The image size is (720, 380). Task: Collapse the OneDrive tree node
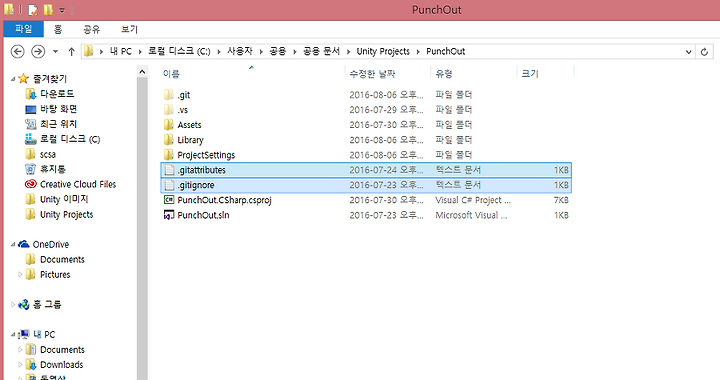click(13, 245)
